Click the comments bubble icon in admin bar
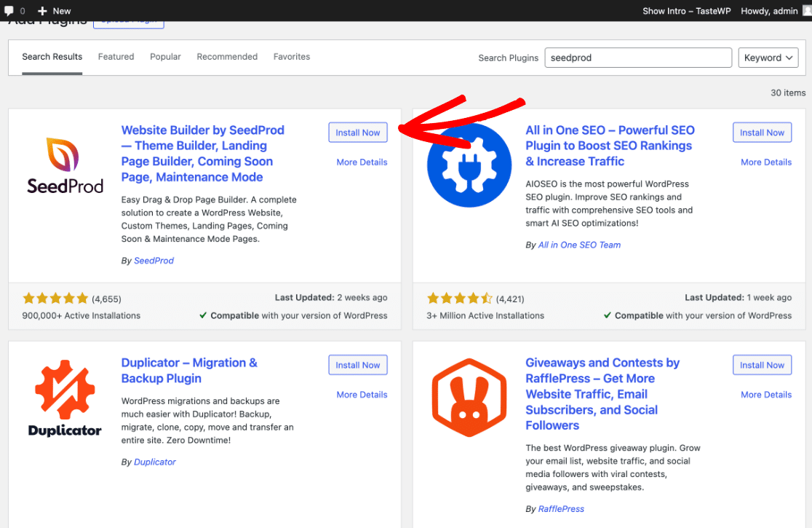 tap(9, 11)
